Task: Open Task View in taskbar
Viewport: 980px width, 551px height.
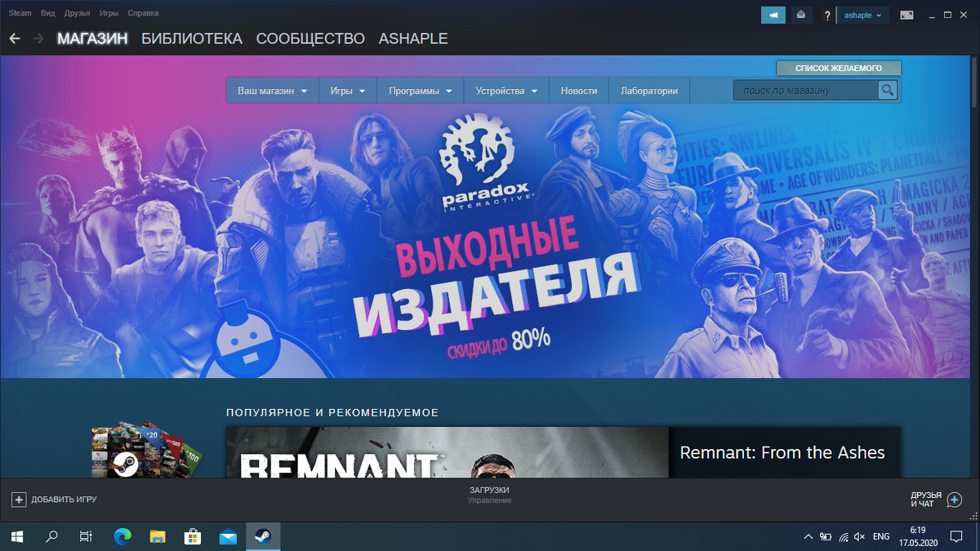Action: point(86,536)
